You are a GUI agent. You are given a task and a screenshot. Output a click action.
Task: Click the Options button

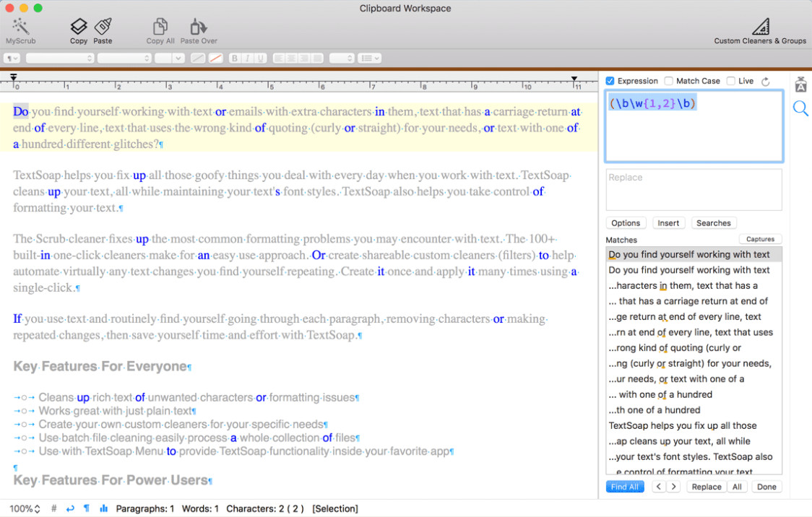(x=626, y=223)
